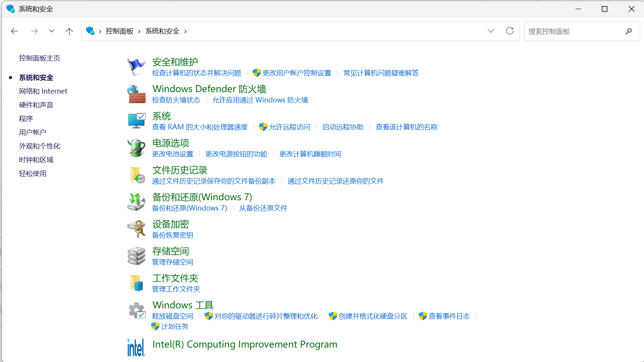Click the 文件历史记录 folder clock icon

pos(137,175)
